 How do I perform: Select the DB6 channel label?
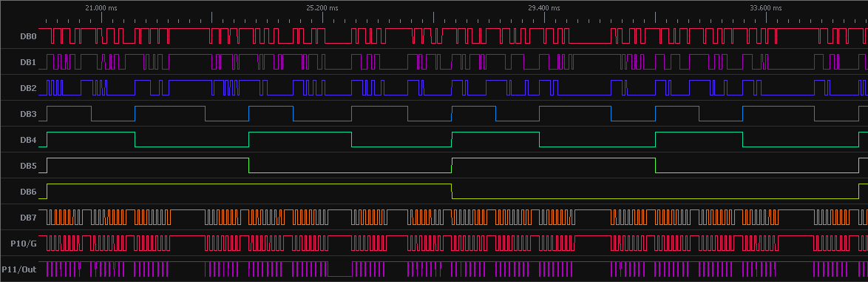coord(28,192)
